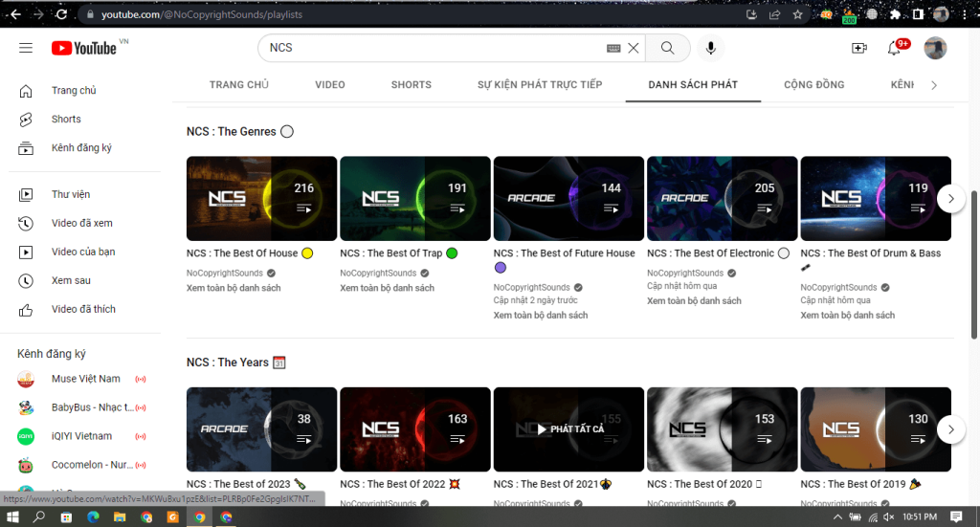Viewport: 980px width, 527px height.
Task: Open Shorts in the sidebar
Action: click(66, 120)
